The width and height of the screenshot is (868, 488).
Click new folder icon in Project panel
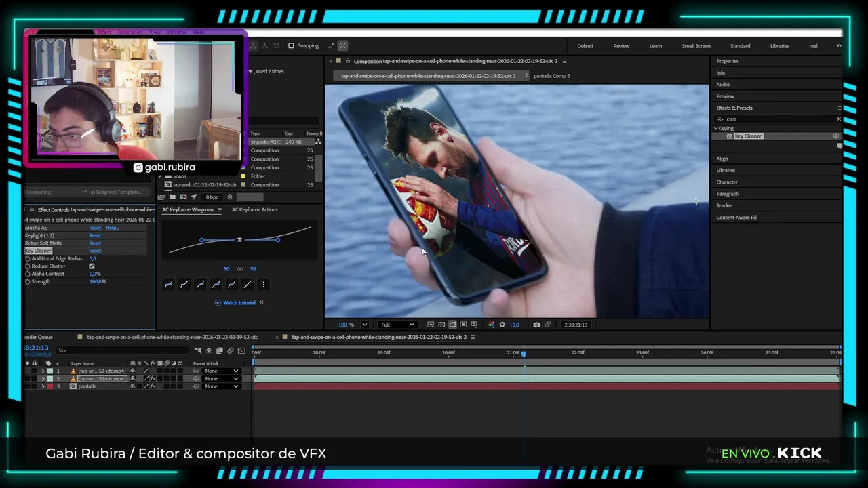pyautogui.click(x=172, y=197)
